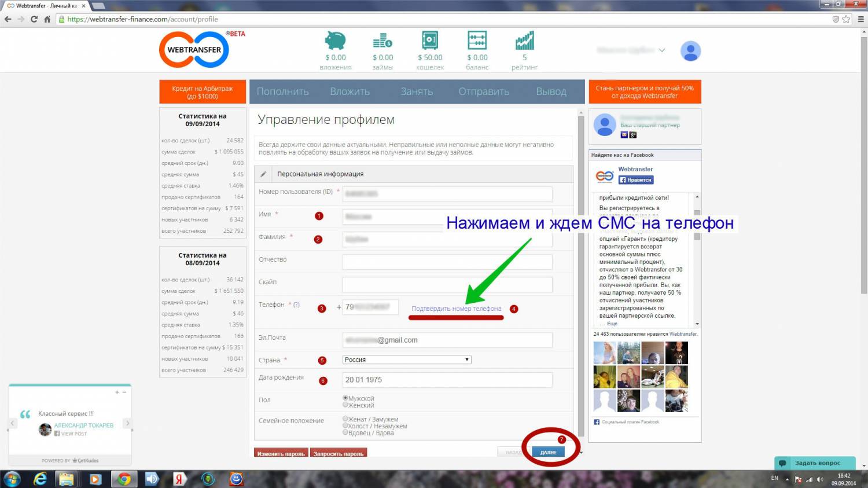
Task: Click next arrow in GetKudos review widget
Action: (128, 423)
